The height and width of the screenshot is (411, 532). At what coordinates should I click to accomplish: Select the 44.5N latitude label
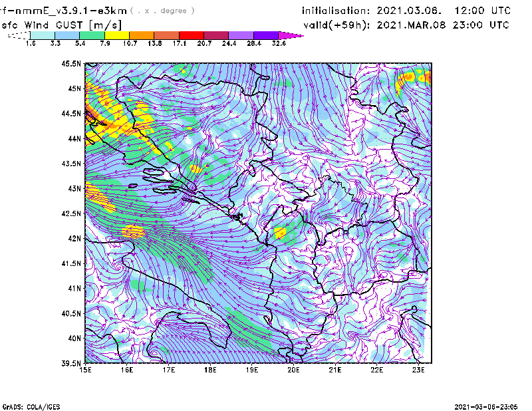click(x=71, y=114)
